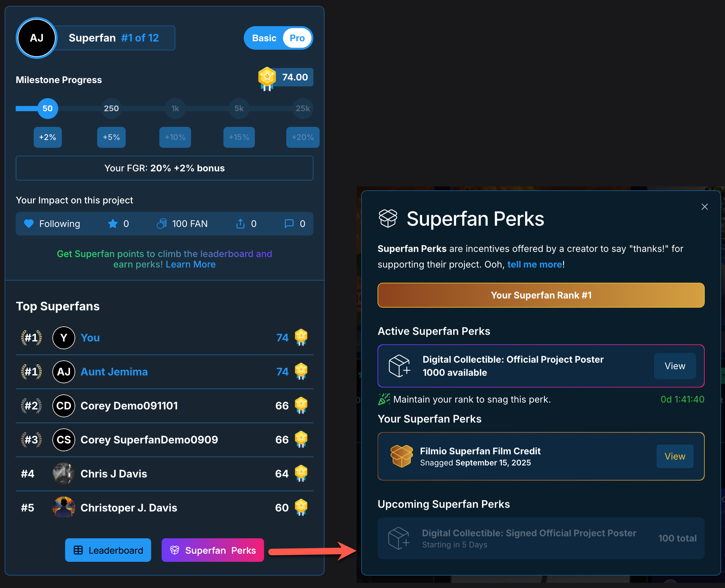The width and height of the screenshot is (725, 588).
Task: Follow the Learn More link
Action: (190, 264)
